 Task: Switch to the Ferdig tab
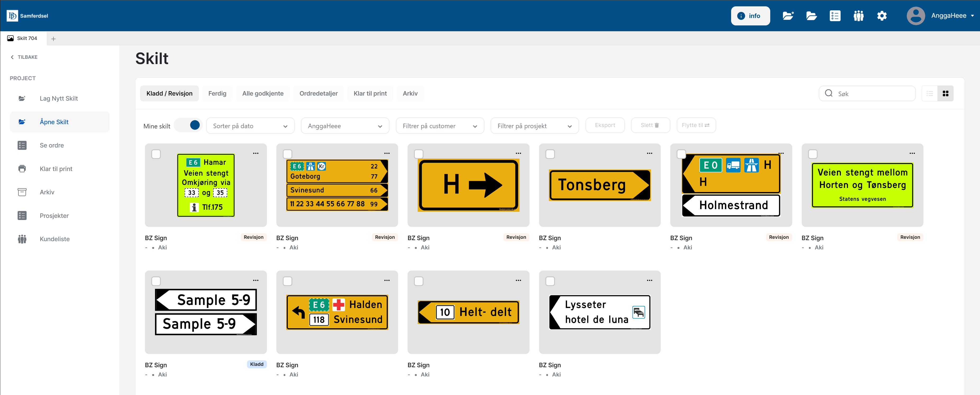[217, 93]
